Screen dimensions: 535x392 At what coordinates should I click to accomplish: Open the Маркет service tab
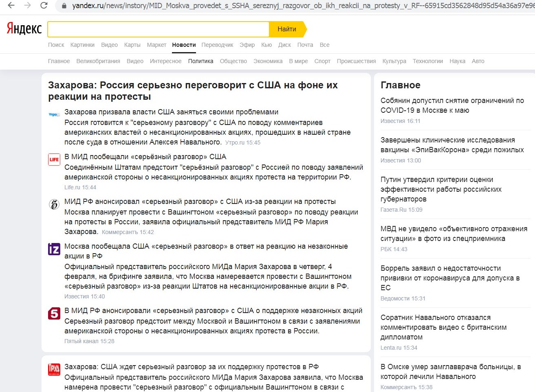pos(156,45)
